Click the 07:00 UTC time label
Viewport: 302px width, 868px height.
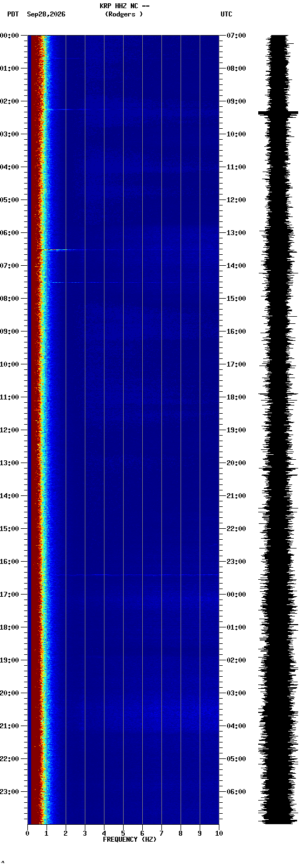pyautogui.click(x=236, y=36)
